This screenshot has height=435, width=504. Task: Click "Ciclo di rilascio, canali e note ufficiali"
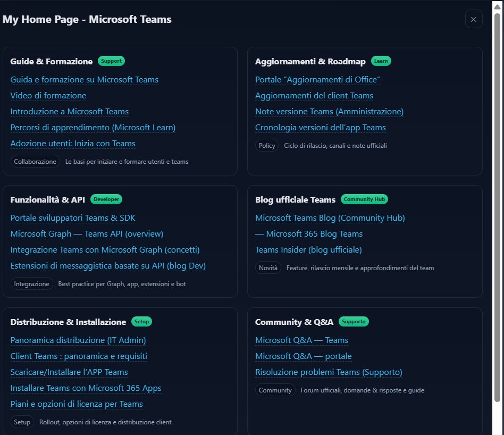point(335,146)
